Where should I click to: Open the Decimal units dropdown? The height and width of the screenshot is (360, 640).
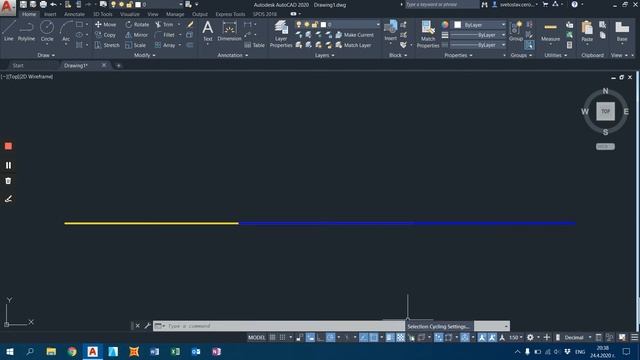pos(577,338)
